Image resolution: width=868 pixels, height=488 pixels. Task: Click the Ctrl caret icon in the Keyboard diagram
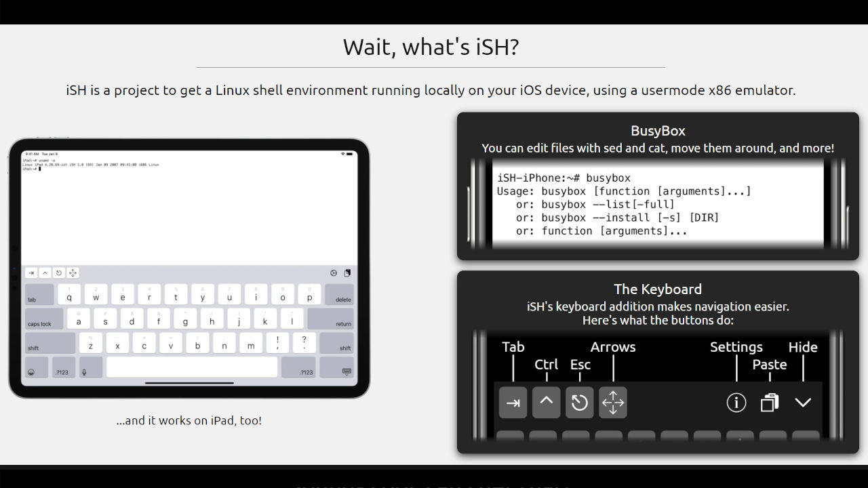click(546, 403)
